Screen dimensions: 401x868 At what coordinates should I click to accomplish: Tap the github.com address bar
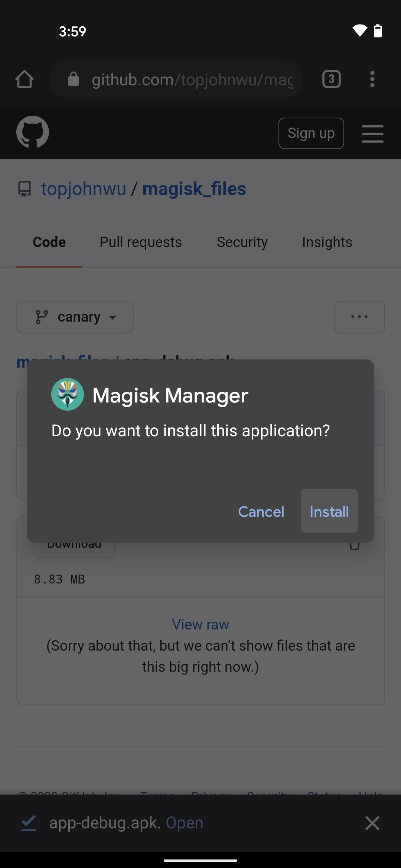[176, 79]
